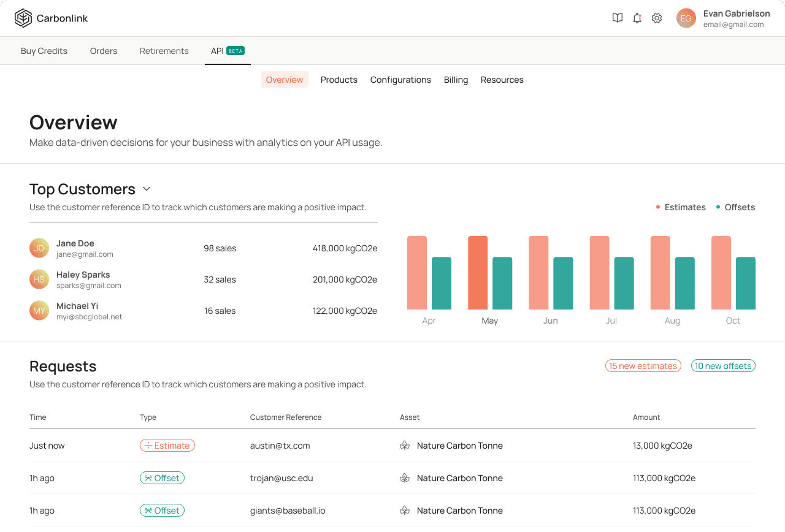Toggle the Estimates legend series
The height and width of the screenshot is (532, 785).
(x=681, y=207)
